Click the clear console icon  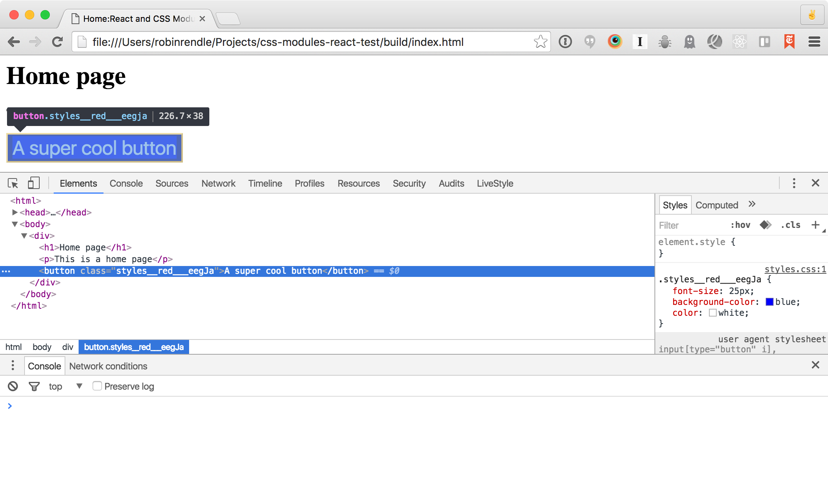[x=13, y=386]
